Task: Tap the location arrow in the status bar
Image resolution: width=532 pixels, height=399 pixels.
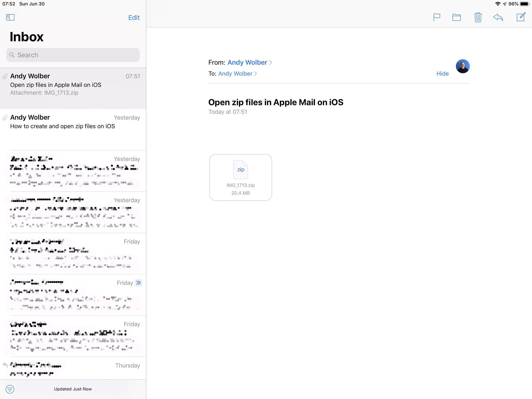Action: point(505,4)
